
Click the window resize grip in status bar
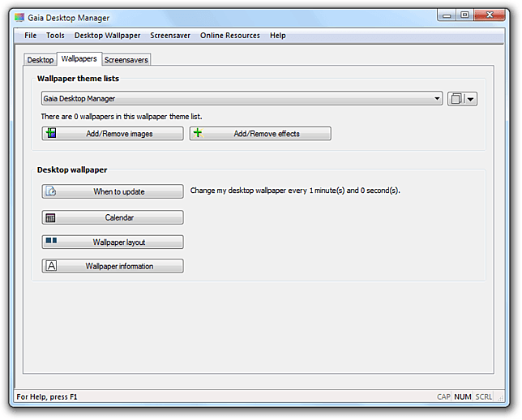tap(500, 397)
